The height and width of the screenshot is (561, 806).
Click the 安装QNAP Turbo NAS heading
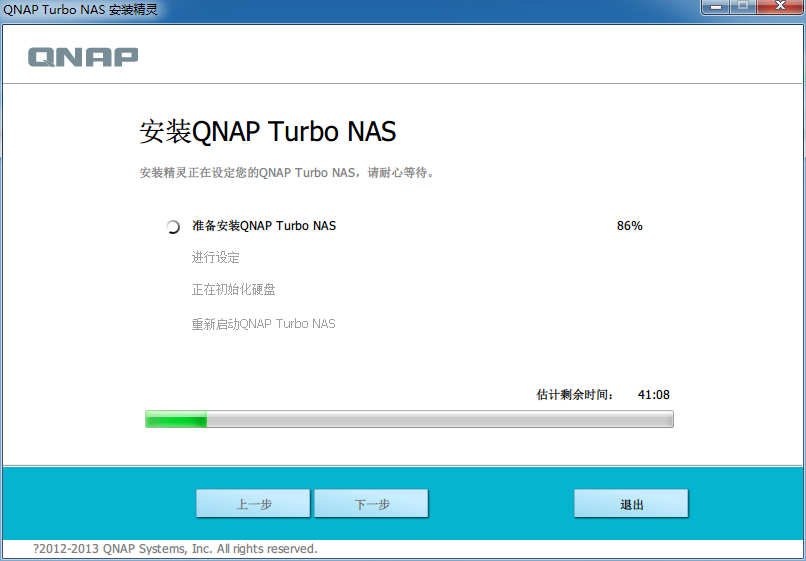(268, 132)
